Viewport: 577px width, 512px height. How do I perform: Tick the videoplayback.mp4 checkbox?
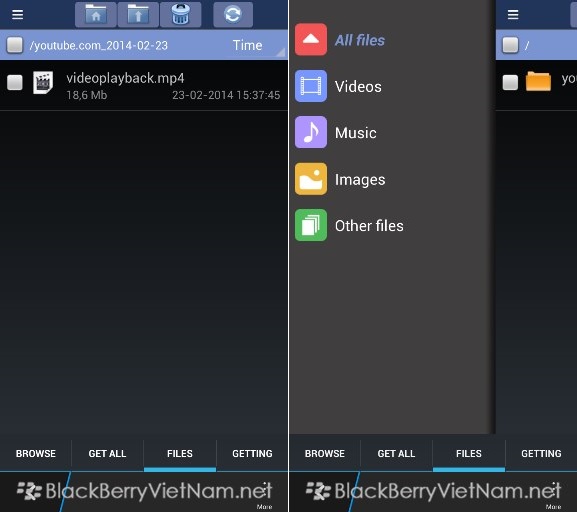click(15, 82)
